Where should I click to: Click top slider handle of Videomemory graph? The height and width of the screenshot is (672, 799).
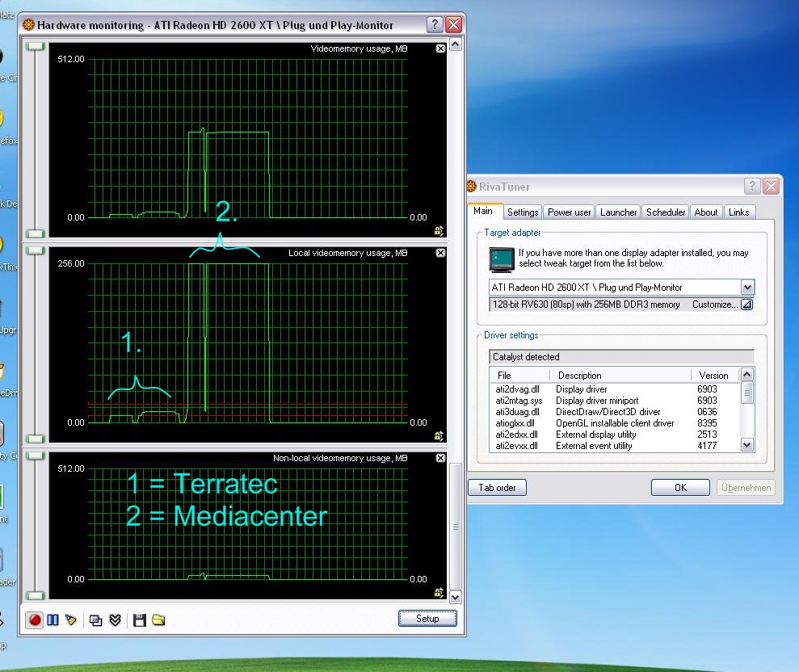(36, 46)
